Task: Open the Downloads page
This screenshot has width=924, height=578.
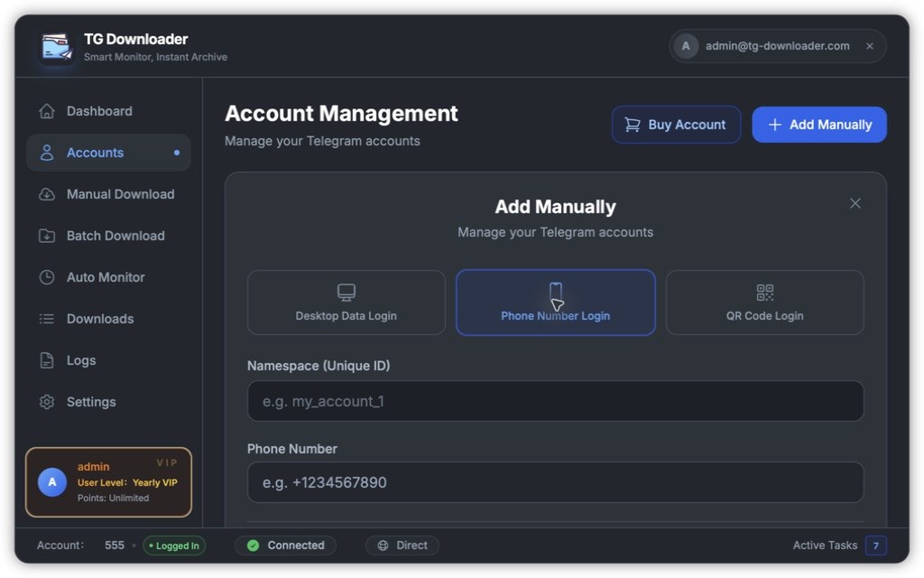Action: (x=108, y=319)
